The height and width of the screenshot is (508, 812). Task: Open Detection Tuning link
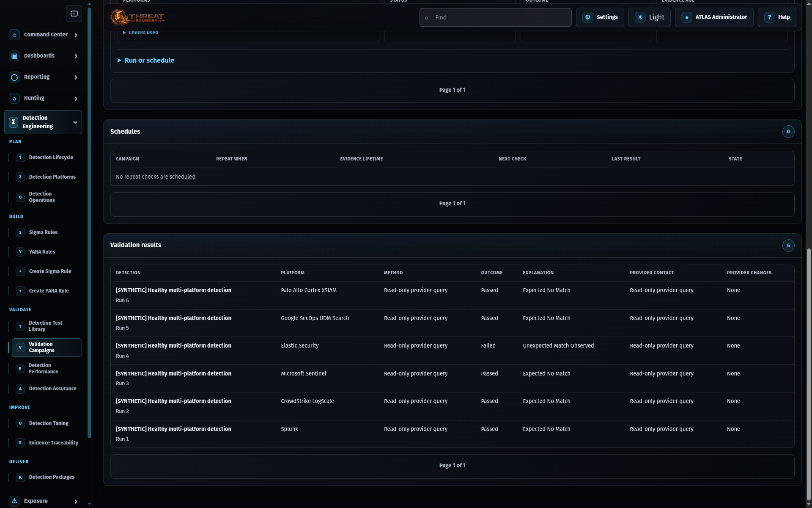tap(49, 423)
